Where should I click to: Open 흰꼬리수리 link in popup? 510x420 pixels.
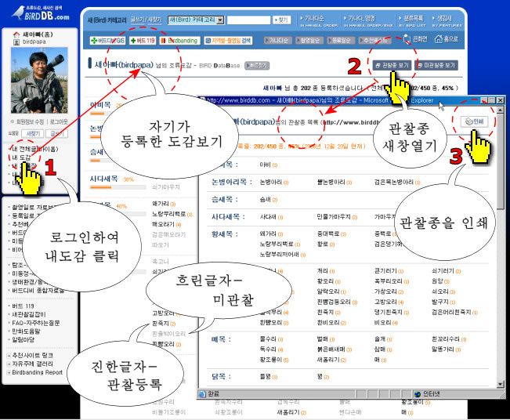pyautogui.click(x=446, y=339)
